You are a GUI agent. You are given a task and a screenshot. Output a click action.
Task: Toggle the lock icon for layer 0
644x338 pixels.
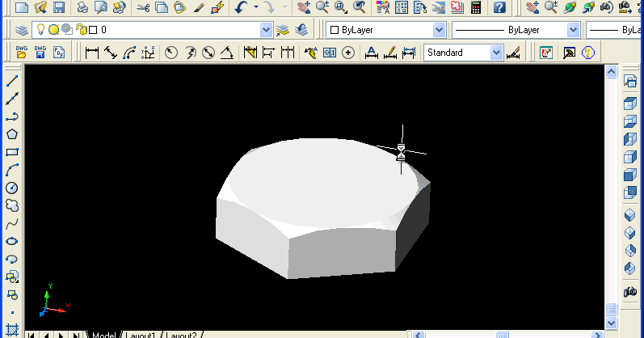pyautogui.click(x=82, y=29)
